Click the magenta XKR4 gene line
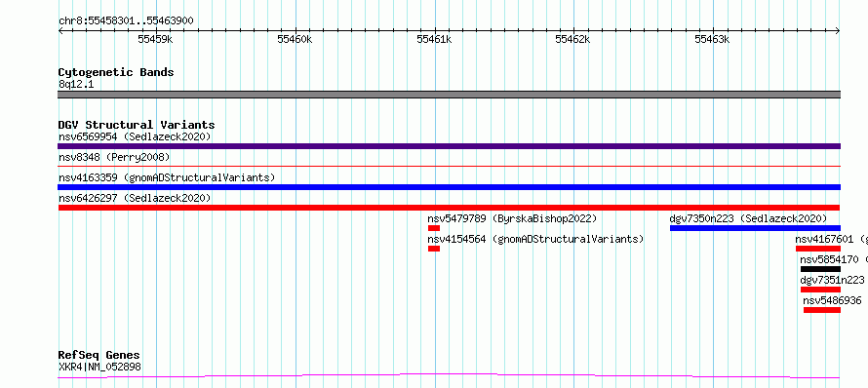 click(449, 376)
